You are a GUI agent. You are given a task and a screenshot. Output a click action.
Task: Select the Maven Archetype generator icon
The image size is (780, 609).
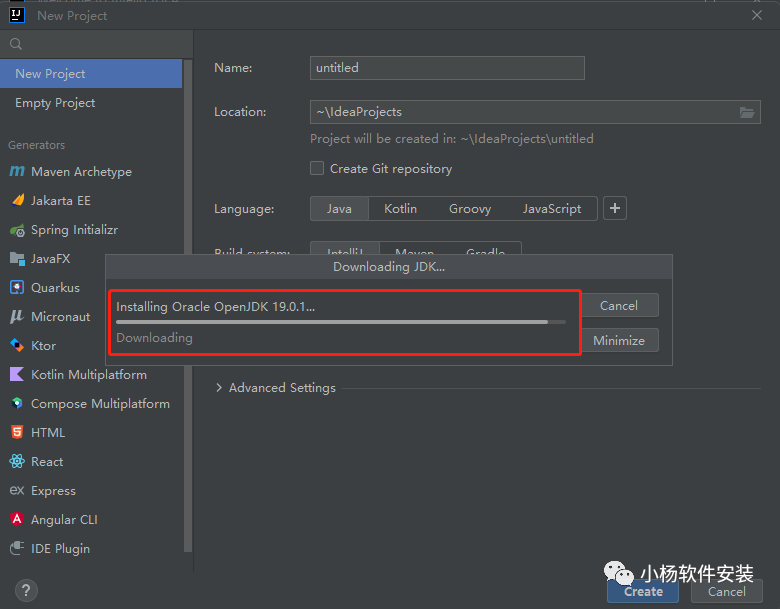tap(17, 172)
